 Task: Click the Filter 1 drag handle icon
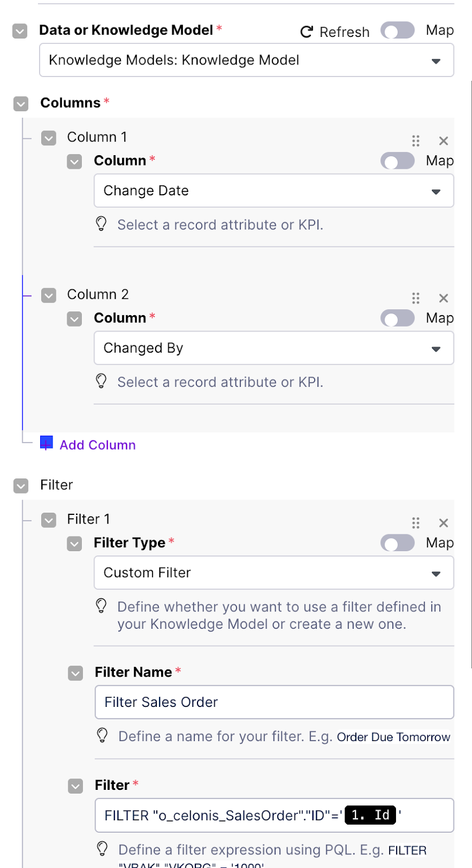coord(416,523)
